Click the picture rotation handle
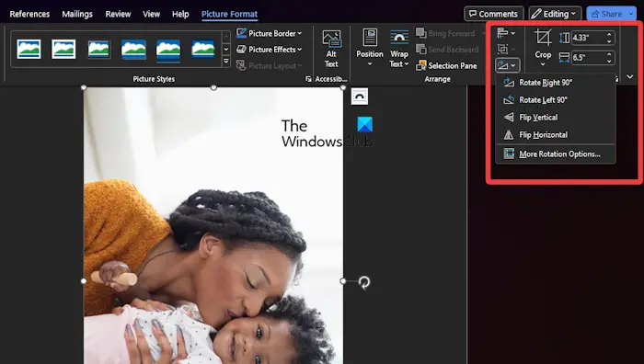This screenshot has width=644, height=364. click(x=364, y=282)
